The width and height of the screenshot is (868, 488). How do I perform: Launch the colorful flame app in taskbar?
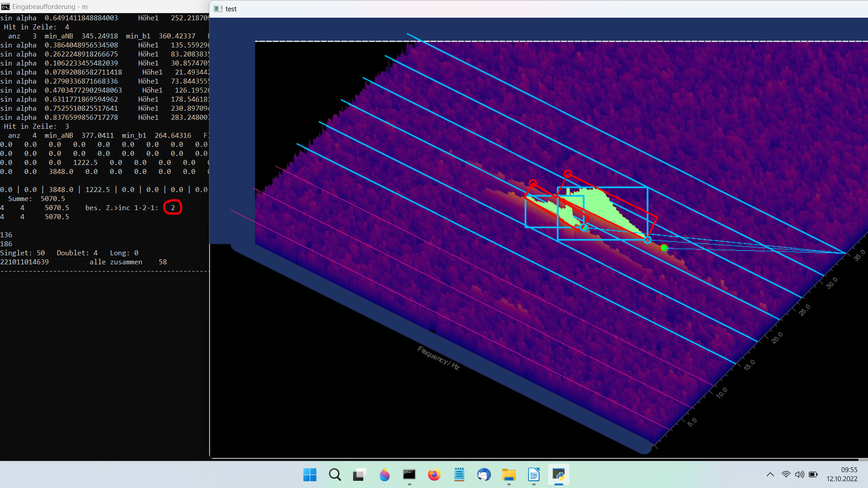click(x=384, y=475)
